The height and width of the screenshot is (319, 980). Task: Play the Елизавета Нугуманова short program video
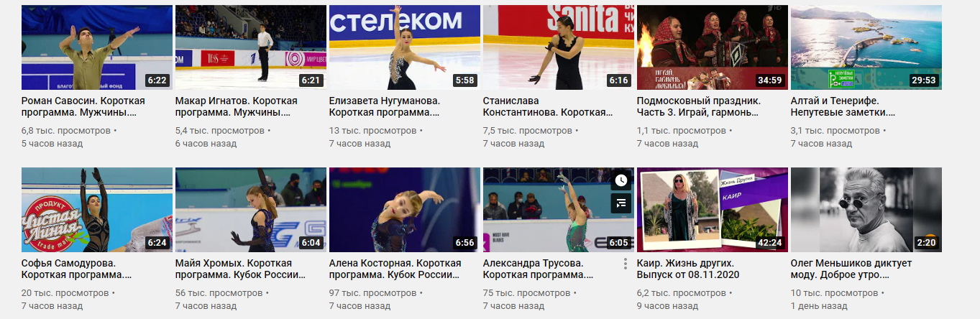coord(405,47)
